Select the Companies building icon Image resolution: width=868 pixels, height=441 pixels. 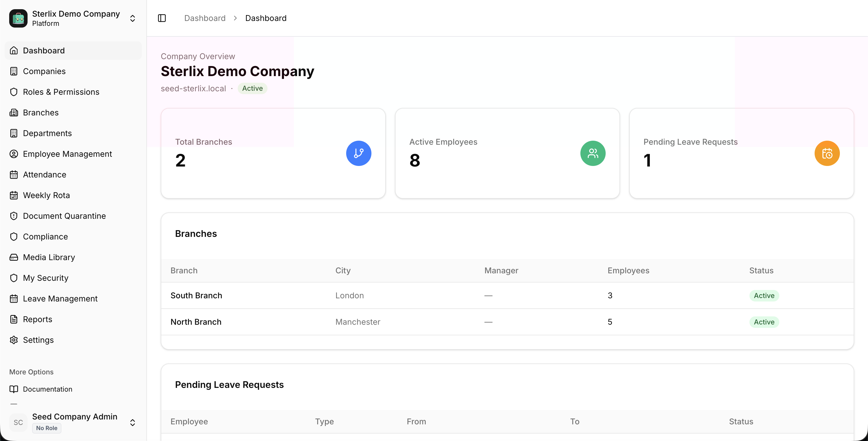tap(14, 71)
